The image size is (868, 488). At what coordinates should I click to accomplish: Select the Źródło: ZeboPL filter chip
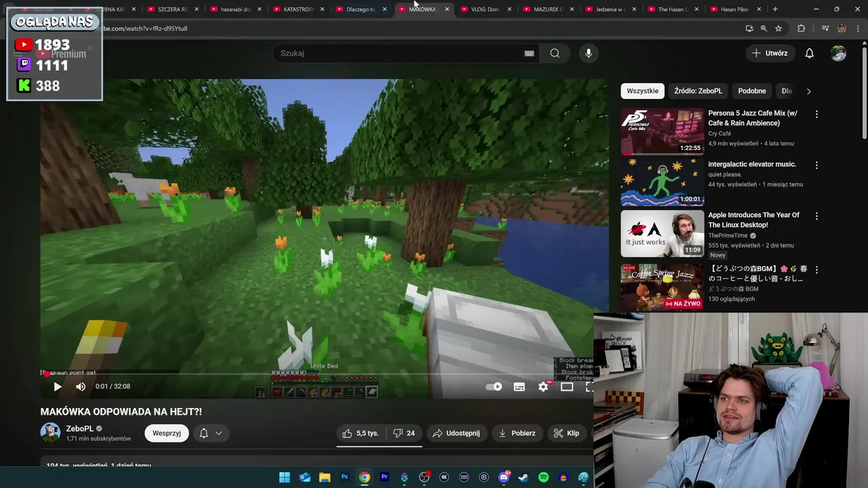[x=698, y=91]
